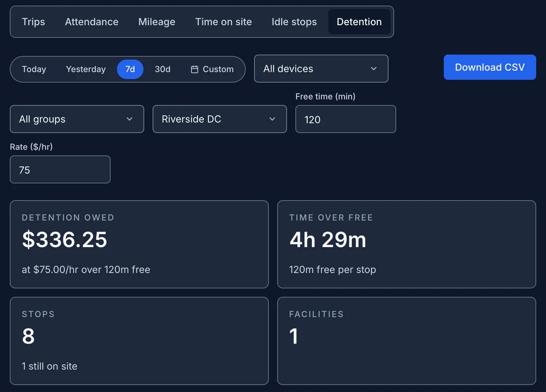Click the 'Rate ($/hr)' label

coord(31,147)
